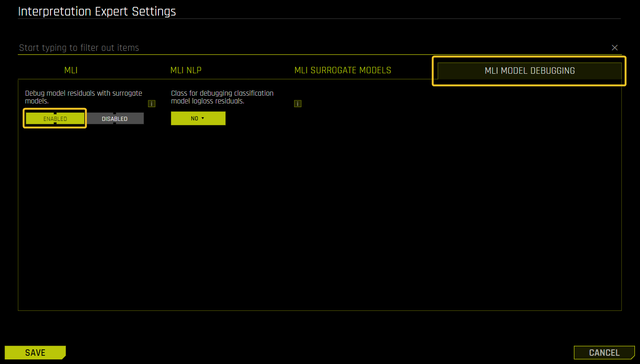This screenshot has width=640, height=364.
Task: Click the DISABLED button for surrogate model debugging
Action: [x=115, y=118]
